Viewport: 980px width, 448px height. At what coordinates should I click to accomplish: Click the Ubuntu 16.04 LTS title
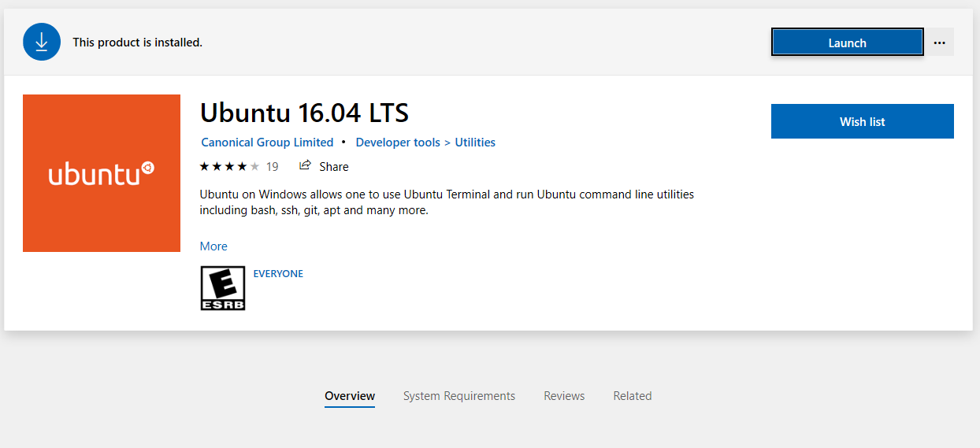(x=304, y=113)
